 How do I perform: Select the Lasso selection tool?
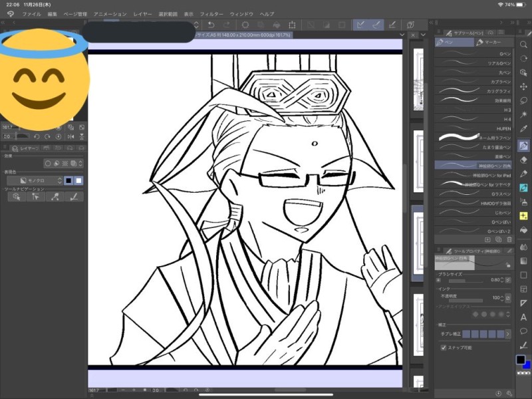tap(523, 100)
